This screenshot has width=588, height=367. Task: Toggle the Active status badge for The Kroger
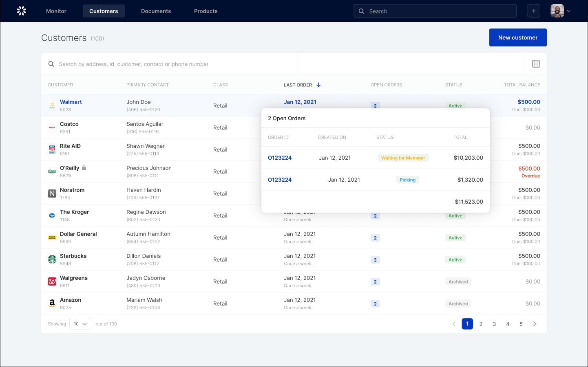click(x=455, y=215)
